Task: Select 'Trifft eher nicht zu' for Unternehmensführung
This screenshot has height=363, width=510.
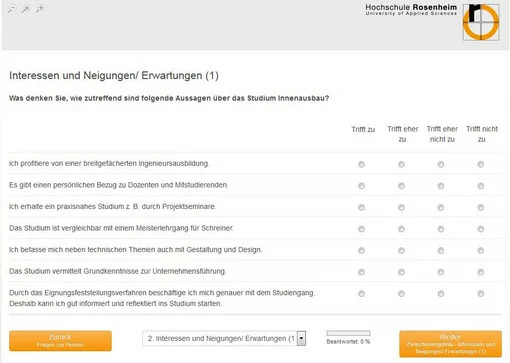Action: tap(441, 272)
